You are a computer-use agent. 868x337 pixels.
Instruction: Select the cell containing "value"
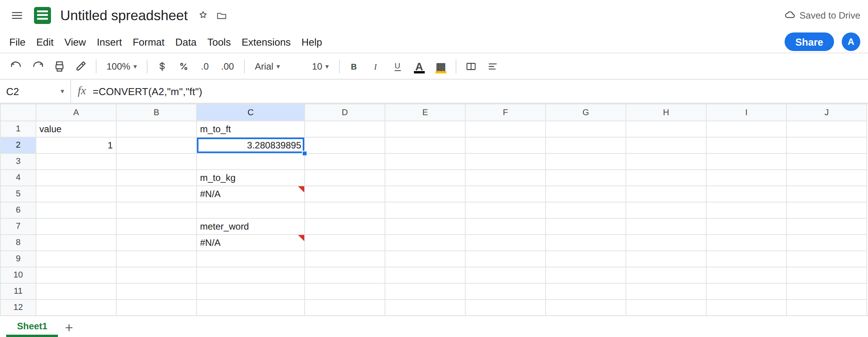76,129
